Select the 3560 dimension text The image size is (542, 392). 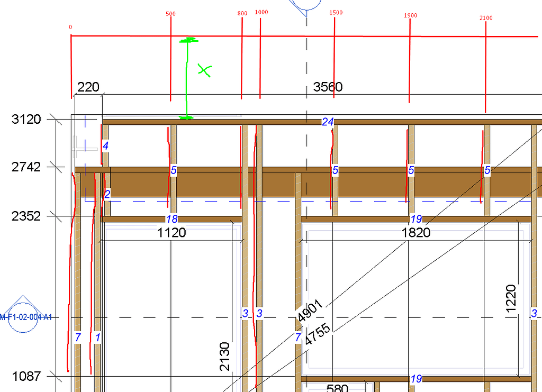(328, 87)
